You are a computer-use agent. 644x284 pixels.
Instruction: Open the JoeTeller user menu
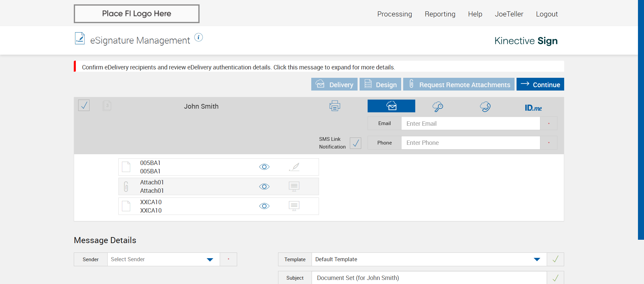click(x=509, y=14)
